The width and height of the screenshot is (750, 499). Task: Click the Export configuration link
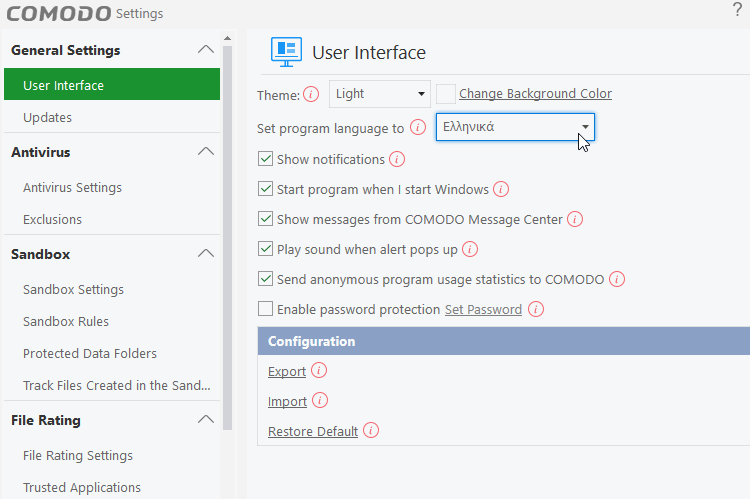tap(287, 372)
